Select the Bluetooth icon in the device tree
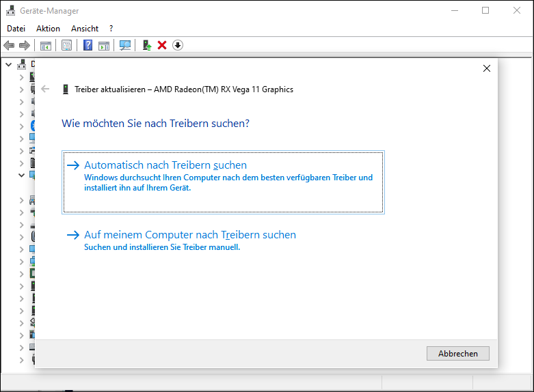The image size is (534, 392). click(33, 126)
